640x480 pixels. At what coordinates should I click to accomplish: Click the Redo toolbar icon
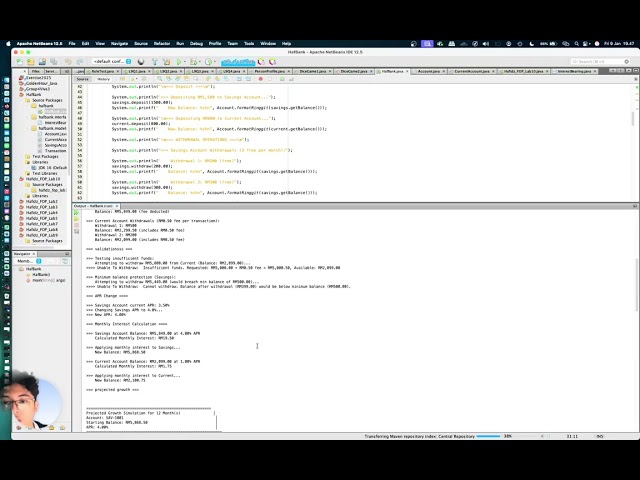[80, 62]
